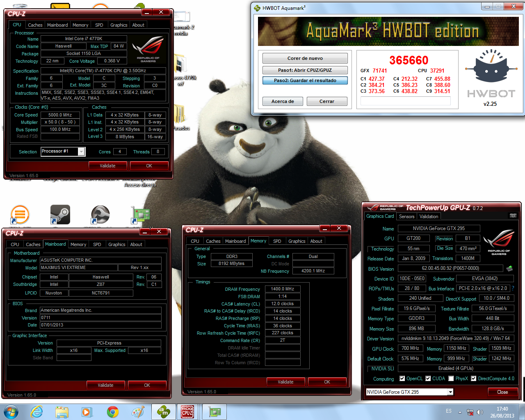525x420 pixels.
Task: Click the asus 4770k w7 desktop folder
Action: pos(181,70)
